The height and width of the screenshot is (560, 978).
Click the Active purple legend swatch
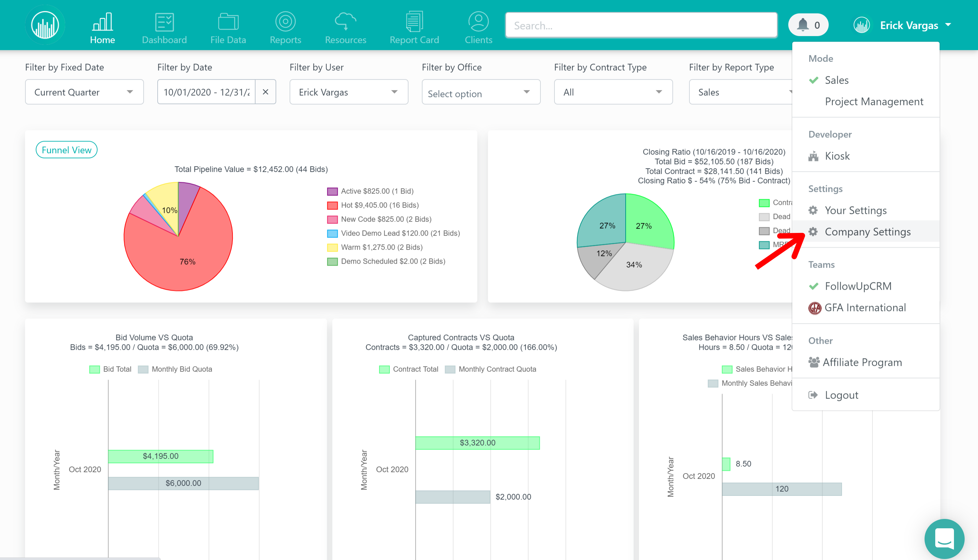click(332, 191)
